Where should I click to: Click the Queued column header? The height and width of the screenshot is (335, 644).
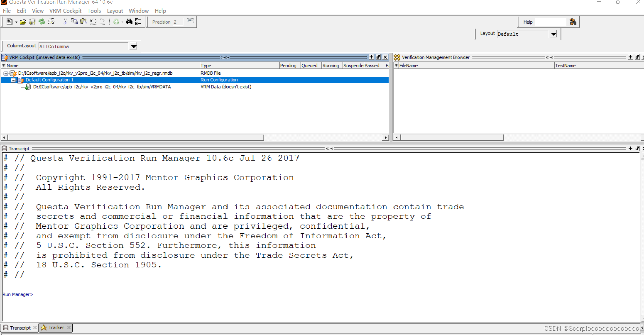point(311,65)
